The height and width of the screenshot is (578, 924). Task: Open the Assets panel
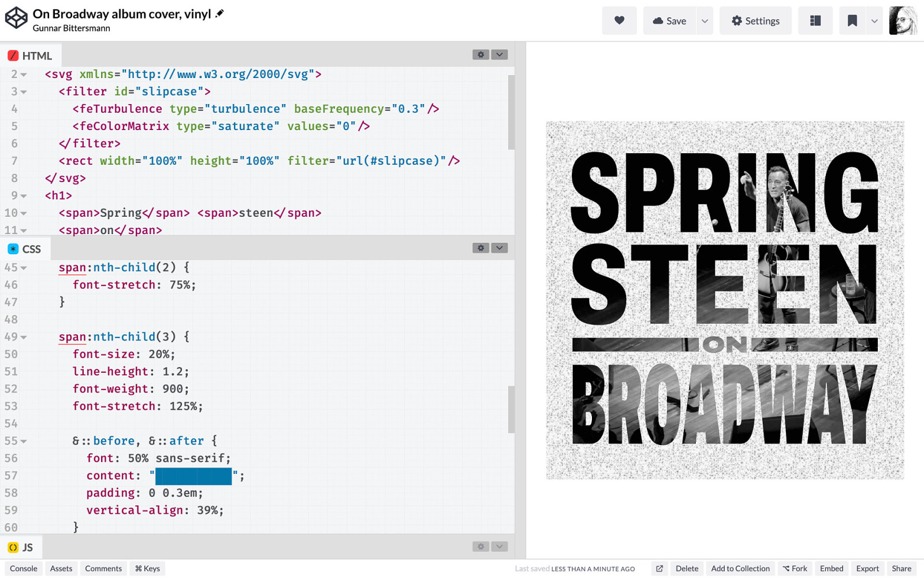coord(61,569)
